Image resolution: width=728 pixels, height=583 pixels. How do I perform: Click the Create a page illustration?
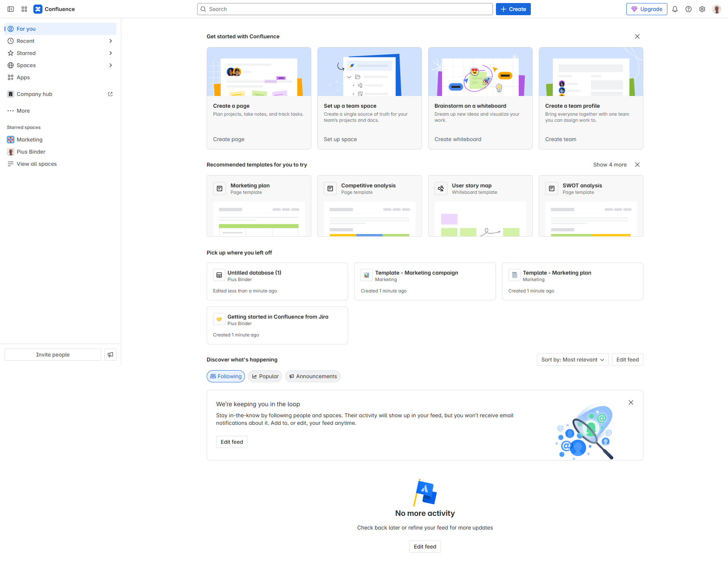pyautogui.click(x=259, y=72)
